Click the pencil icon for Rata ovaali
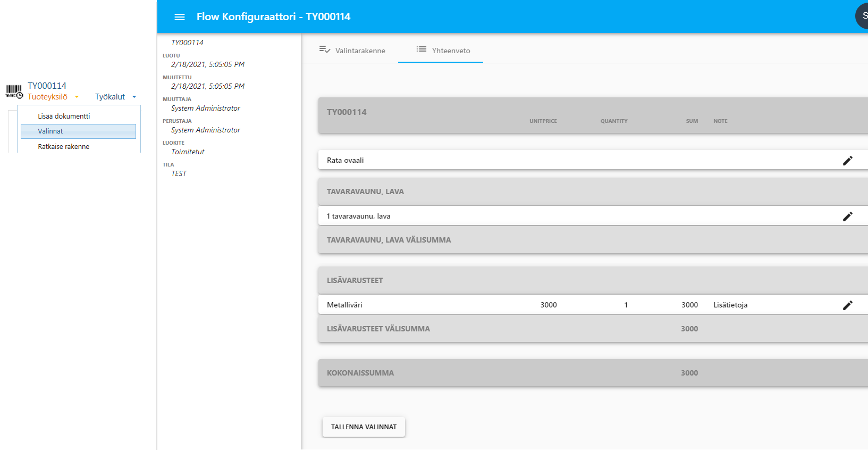The height and width of the screenshot is (450, 868). [x=847, y=161]
